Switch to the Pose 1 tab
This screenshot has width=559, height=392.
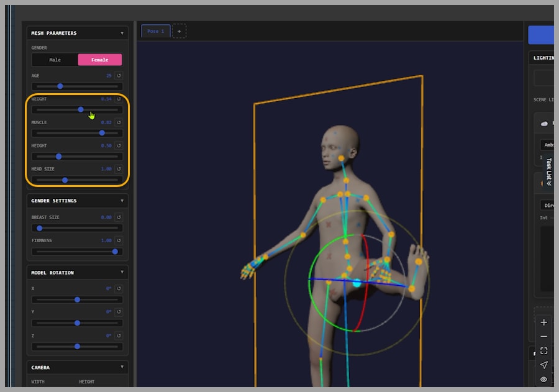tap(155, 31)
